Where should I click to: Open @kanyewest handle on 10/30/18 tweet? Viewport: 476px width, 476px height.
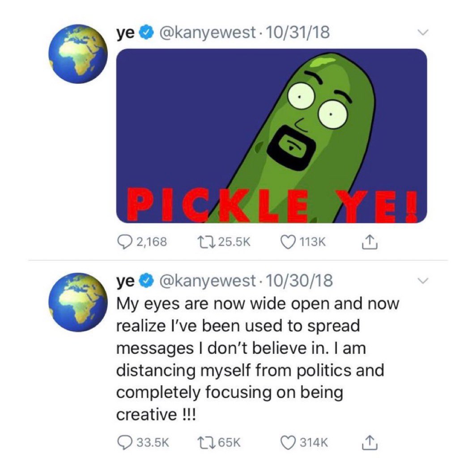[207, 281]
